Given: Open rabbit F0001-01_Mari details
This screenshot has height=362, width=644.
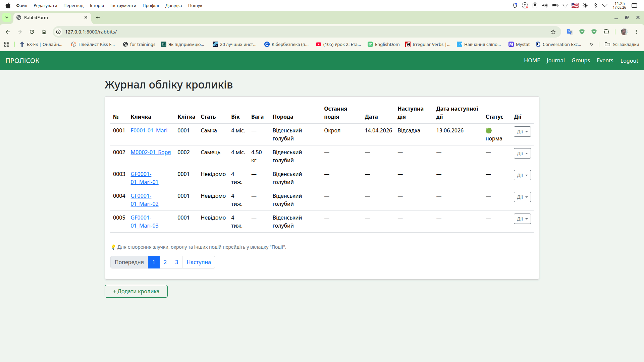Looking at the screenshot, I should click(149, 130).
